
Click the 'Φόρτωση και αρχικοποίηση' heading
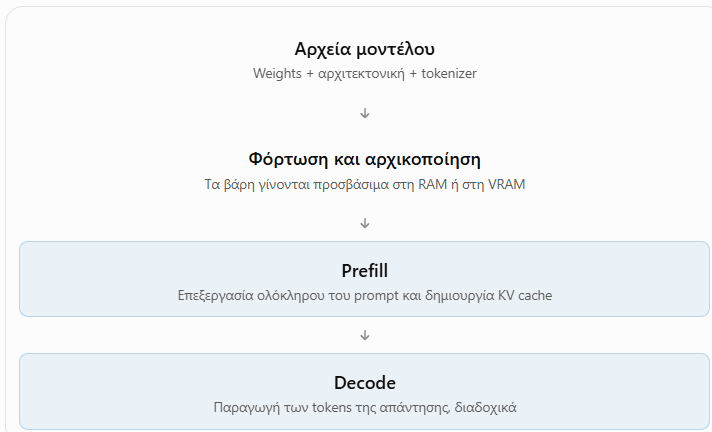(x=365, y=159)
